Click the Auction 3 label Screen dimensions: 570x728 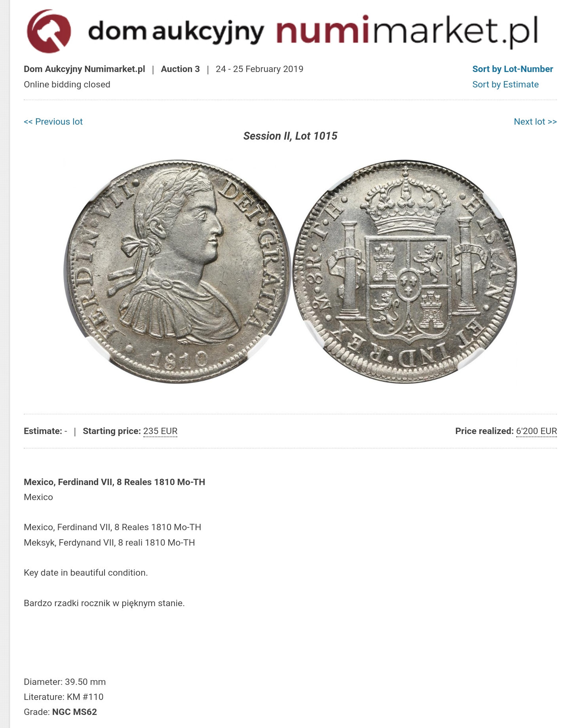(x=180, y=69)
